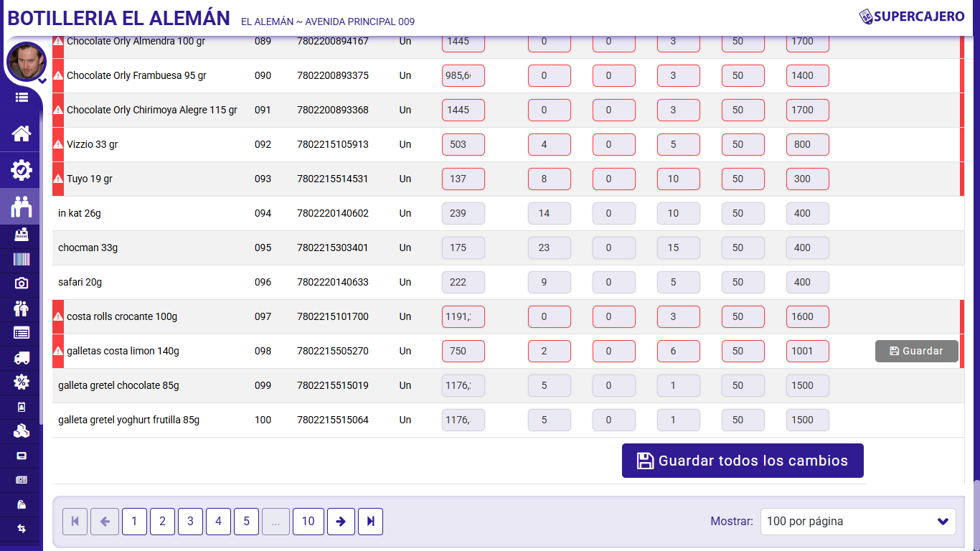Click cost field 222 in safari 20g row
This screenshot has width=980, height=551.
(463, 282)
